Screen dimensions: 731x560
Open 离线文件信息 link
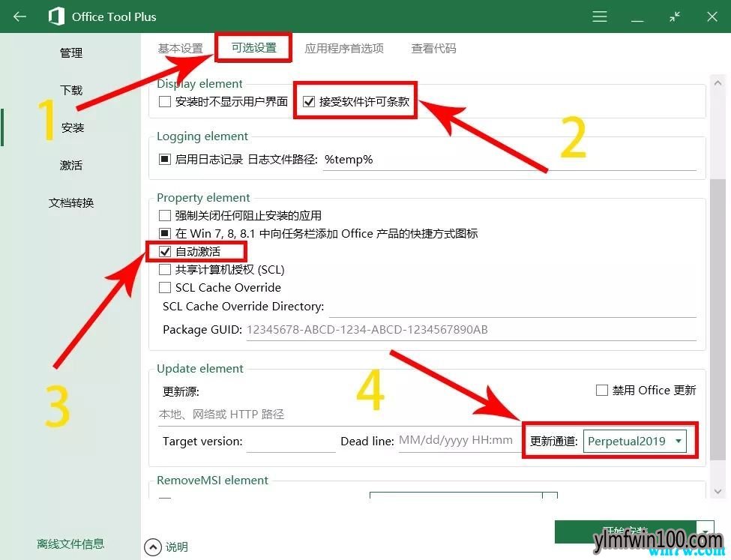[x=71, y=544]
